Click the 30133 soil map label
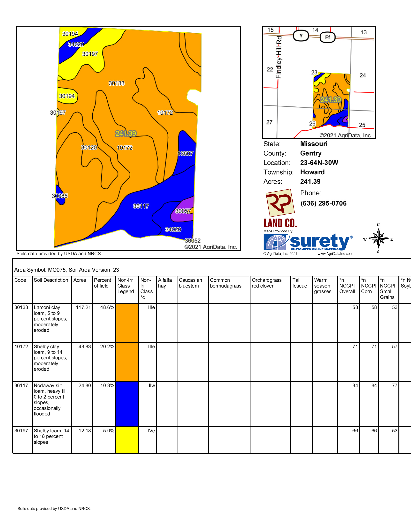This screenshot has height=532, width=411. pos(116,83)
